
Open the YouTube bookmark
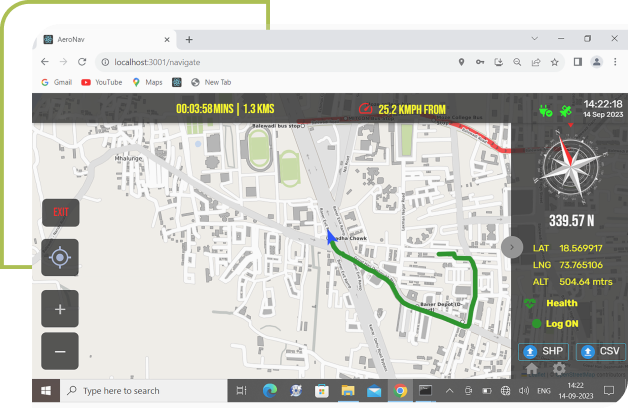click(x=102, y=82)
